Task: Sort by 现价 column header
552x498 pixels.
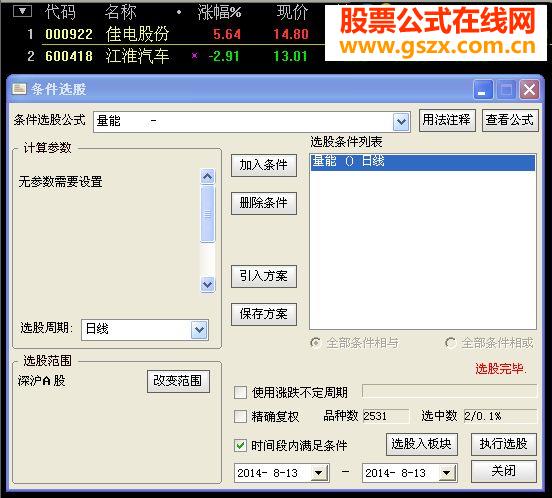Action: coord(292,13)
